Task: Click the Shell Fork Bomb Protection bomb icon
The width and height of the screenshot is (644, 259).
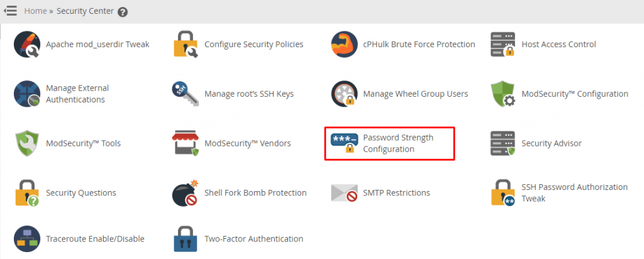Action: pos(186,193)
